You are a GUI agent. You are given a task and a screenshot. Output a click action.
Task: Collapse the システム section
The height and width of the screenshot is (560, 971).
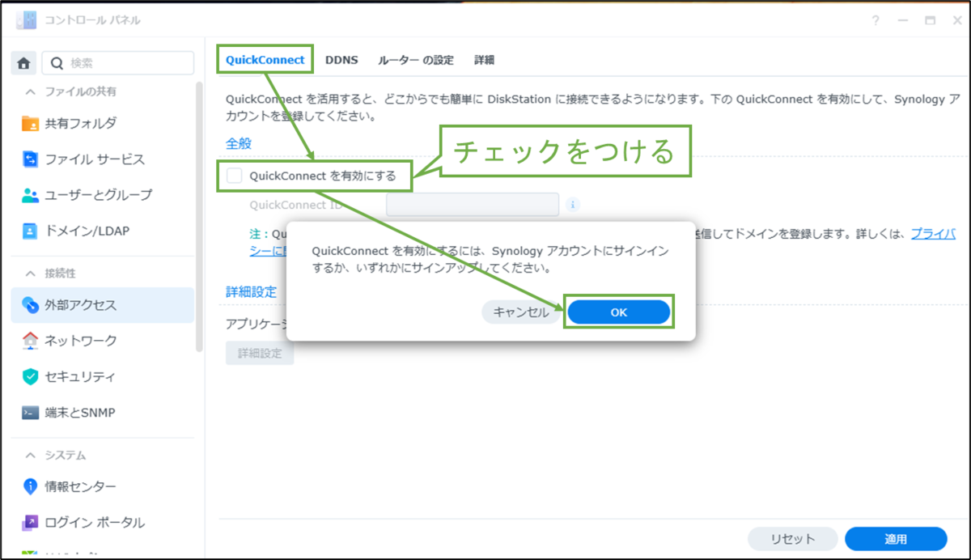31,456
